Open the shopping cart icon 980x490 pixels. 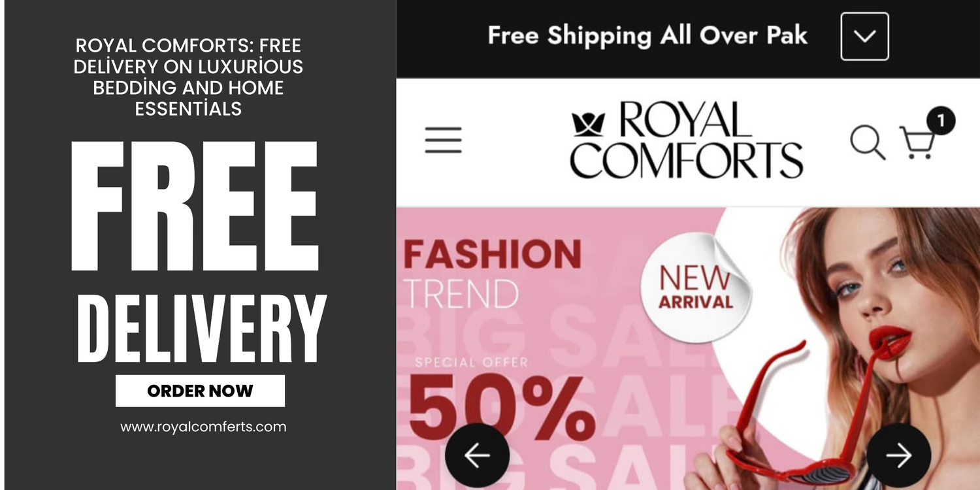[x=918, y=142]
